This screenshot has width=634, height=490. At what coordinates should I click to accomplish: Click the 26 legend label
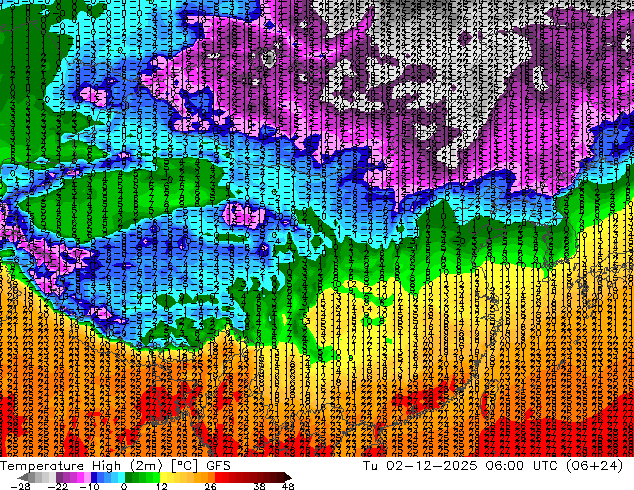(210, 486)
